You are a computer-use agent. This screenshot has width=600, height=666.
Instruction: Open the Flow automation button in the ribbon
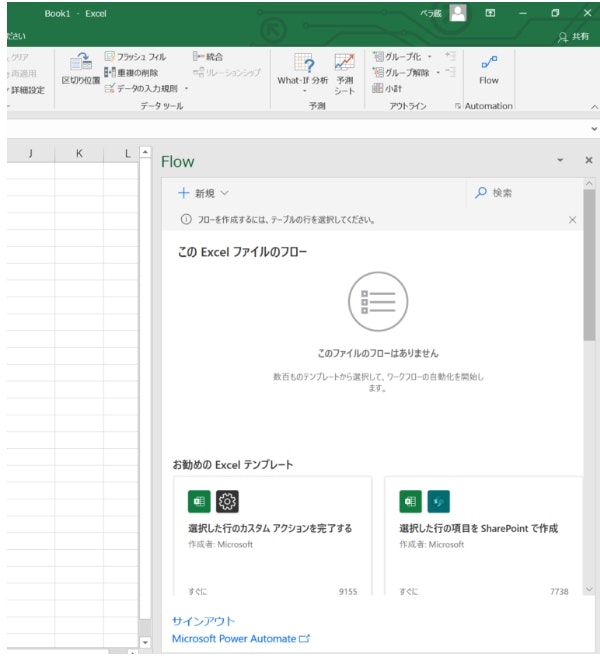pyautogui.click(x=489, y=70)
